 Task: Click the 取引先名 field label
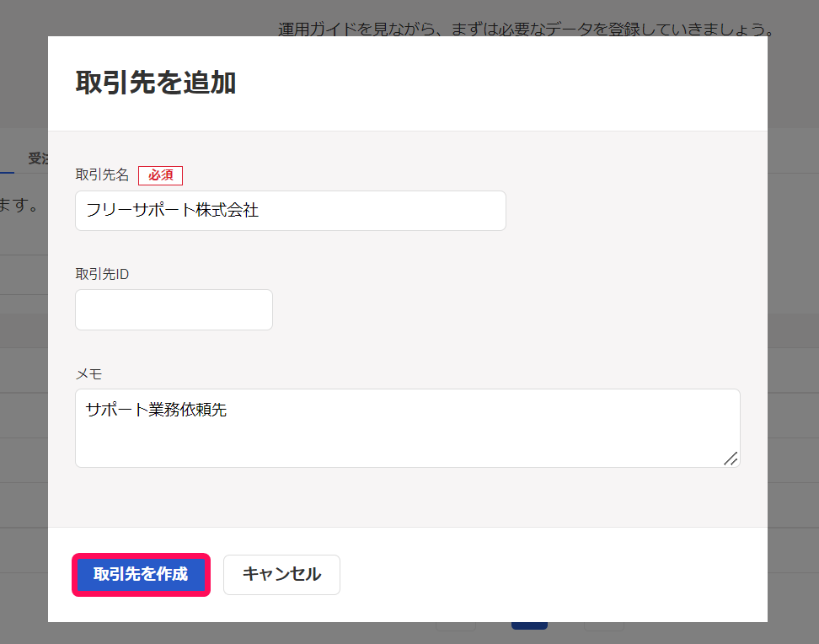pos(101,174)
